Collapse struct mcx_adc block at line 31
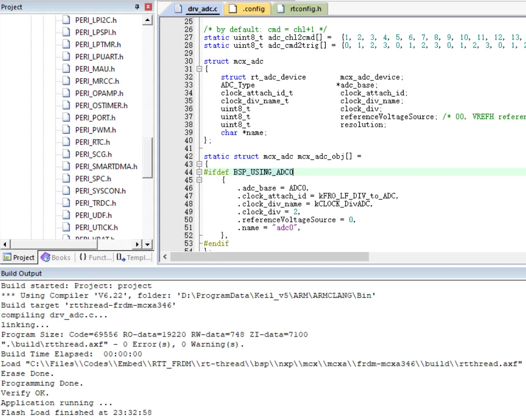The image size is (526, 420). (199, 69)
